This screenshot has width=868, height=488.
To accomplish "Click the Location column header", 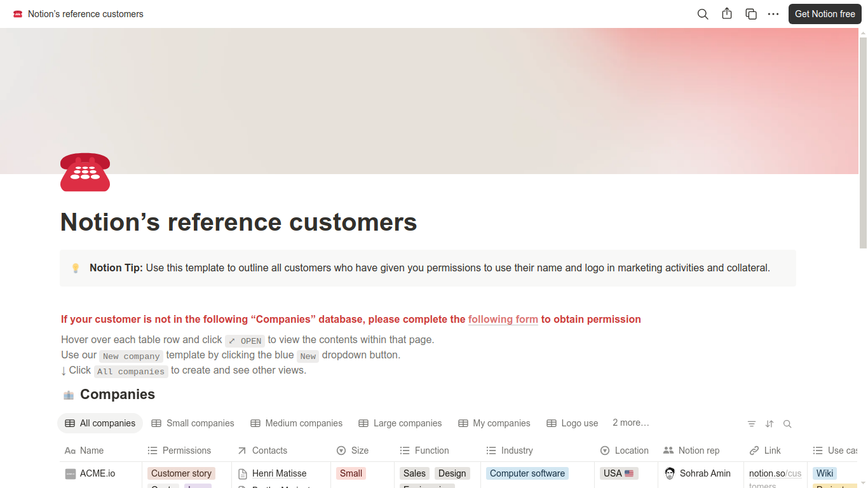I will click(626, 451).
